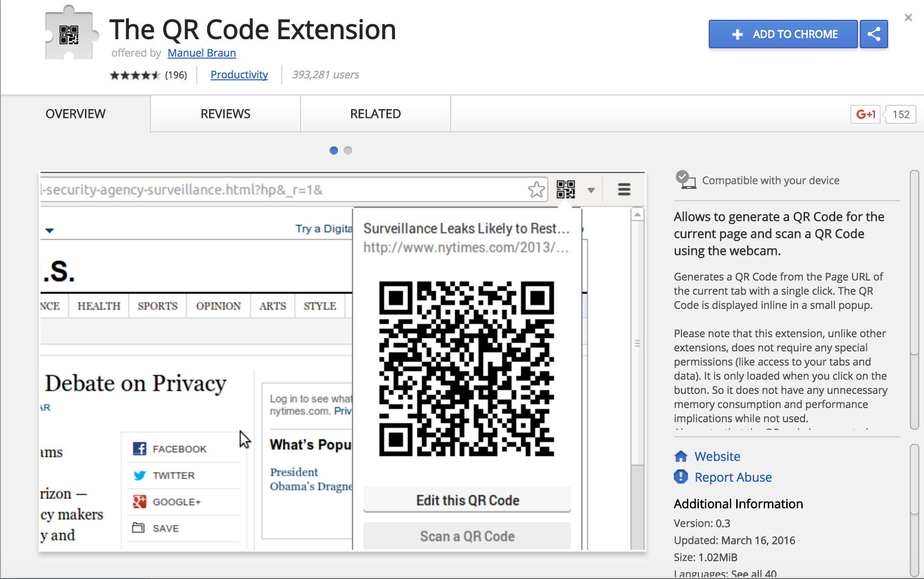
Task: Select the first screenshot carousel dot
Action: (334, 151)
